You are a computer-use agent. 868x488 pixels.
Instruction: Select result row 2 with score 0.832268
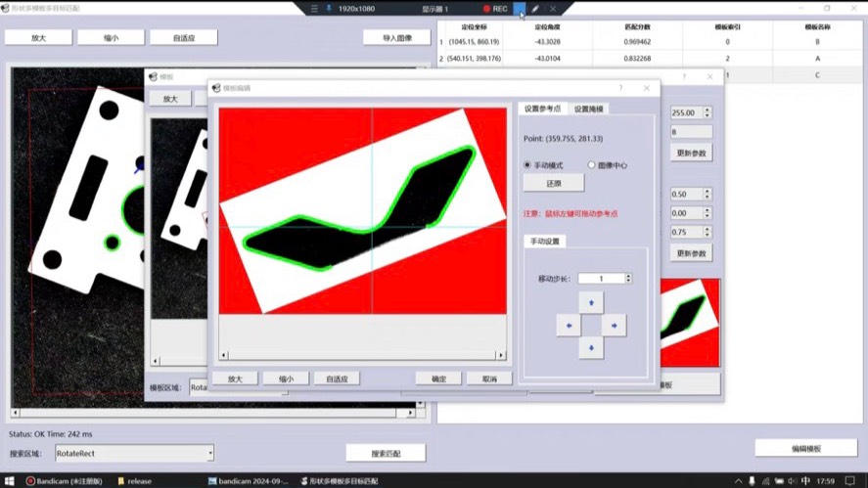tap(650, 58)
